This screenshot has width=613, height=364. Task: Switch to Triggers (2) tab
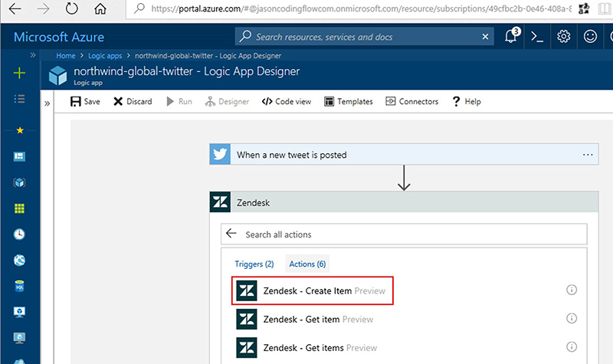click(x=254, y=264)
